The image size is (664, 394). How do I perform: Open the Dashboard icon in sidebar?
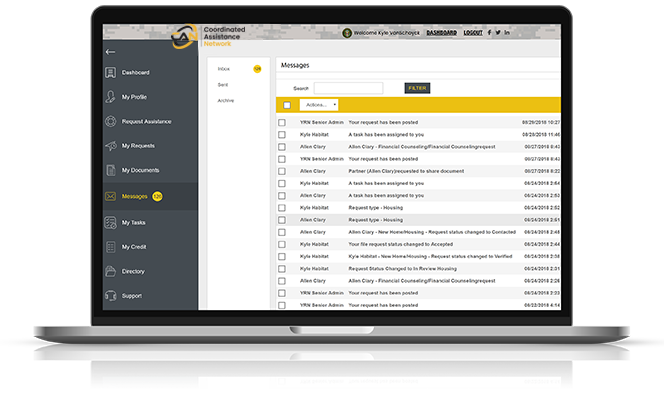tap(111, 72)
